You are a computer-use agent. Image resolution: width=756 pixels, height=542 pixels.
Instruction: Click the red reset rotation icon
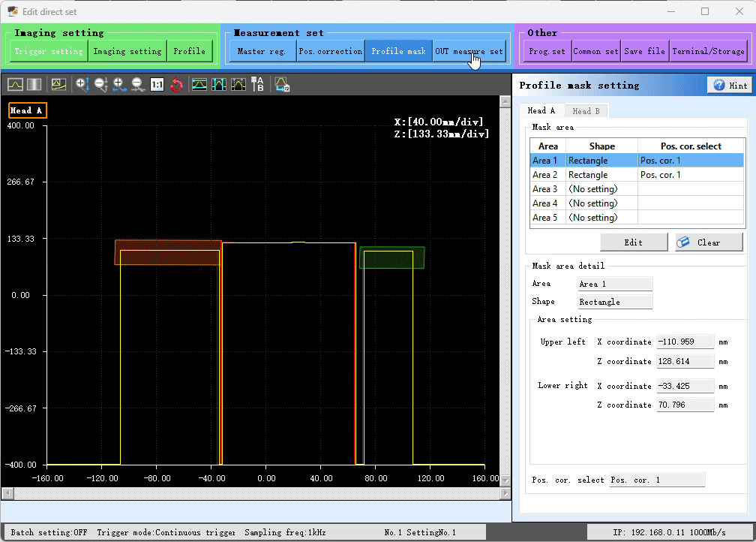click(x=177, y=85)
